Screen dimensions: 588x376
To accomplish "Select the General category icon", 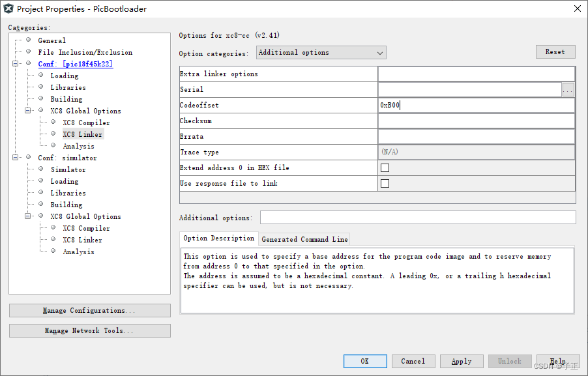I will [x=27, y=40].
